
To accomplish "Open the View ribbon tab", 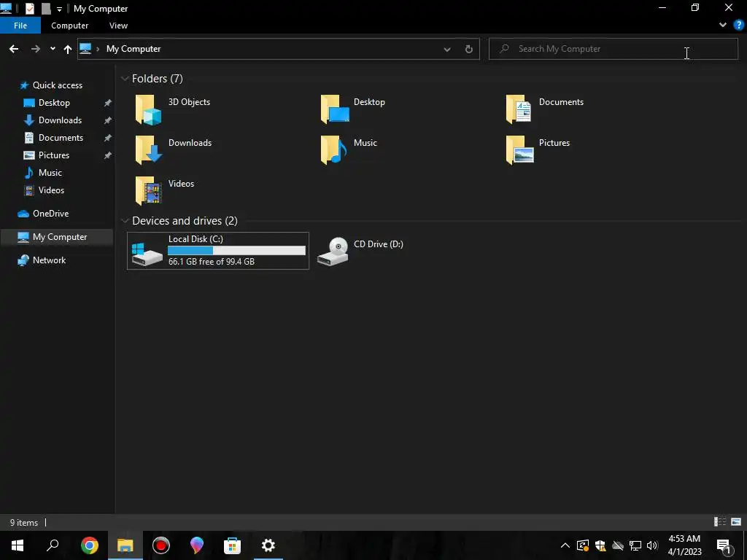I will click(x=118, y=26).
